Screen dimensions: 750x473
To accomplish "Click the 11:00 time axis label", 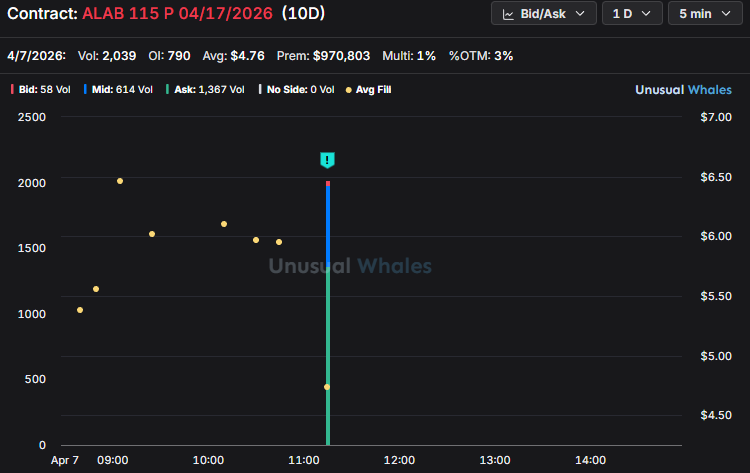I will (x=304, y=460).
